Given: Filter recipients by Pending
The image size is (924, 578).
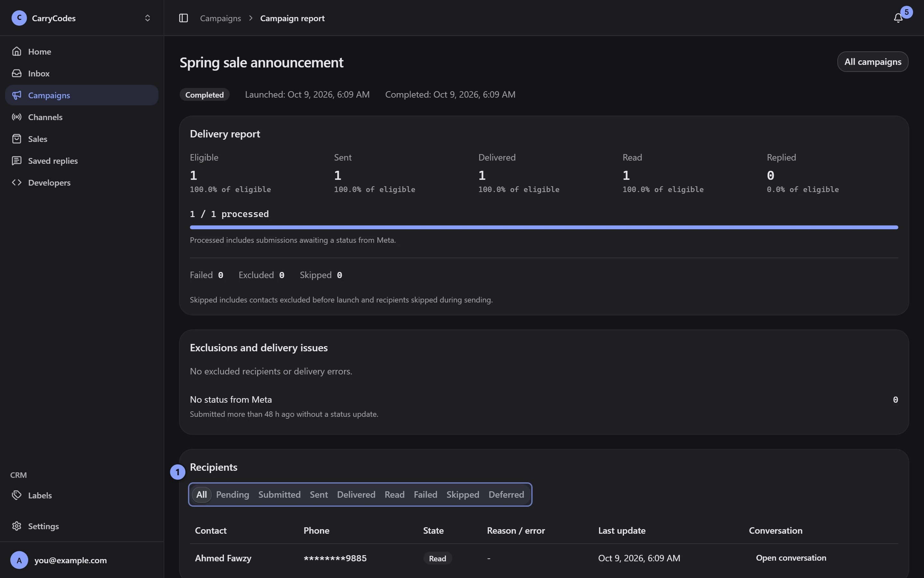Looking at the screenshot, I should 233,494.
